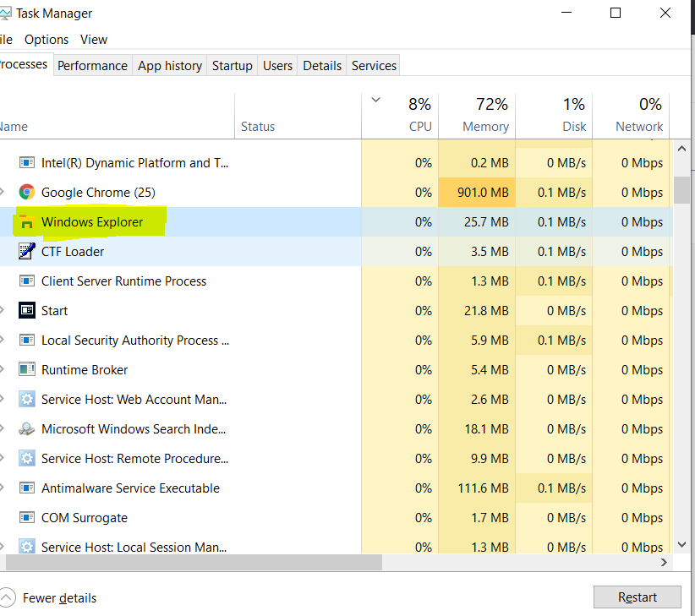The image size is (695, 616).
Task: Select the Windows Explorer process row
Action: (337, 221)
